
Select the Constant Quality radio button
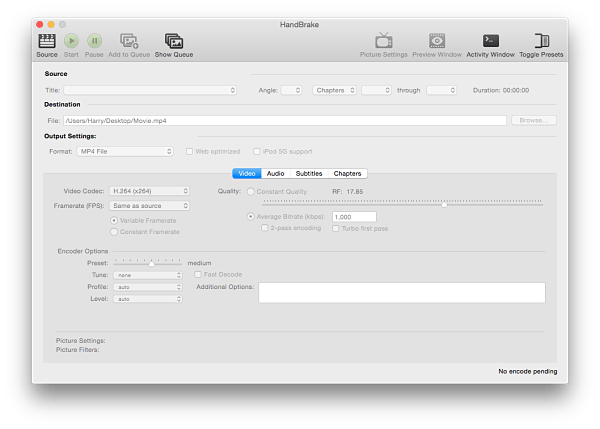pos(251,192)
